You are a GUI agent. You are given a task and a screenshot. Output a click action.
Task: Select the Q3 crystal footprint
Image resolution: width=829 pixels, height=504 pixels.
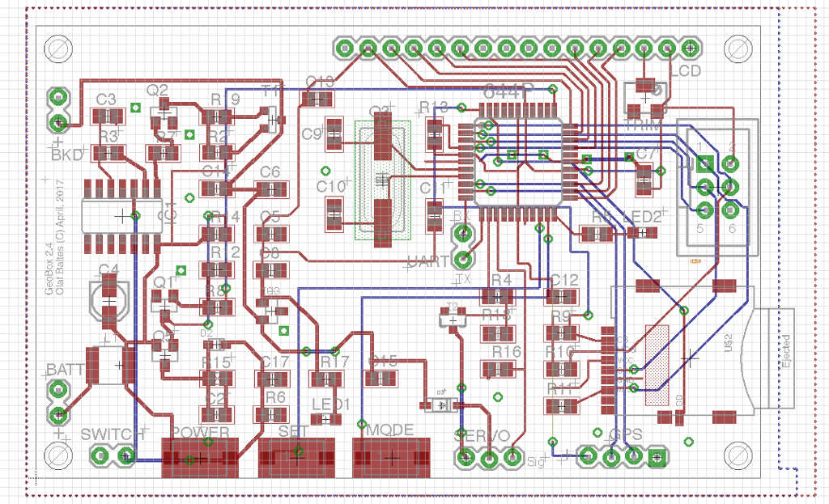[382, 180]
